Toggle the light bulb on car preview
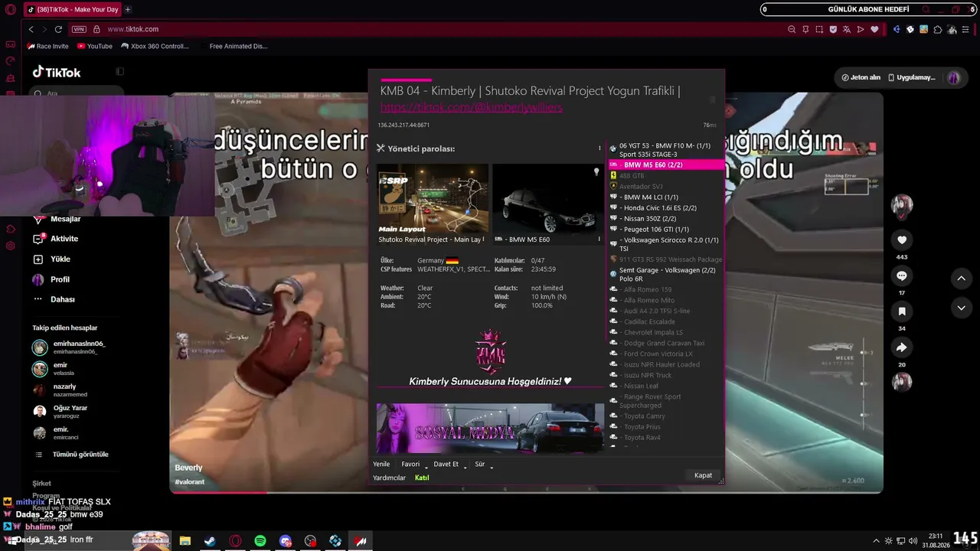The image size is (980, 551). click(596, 172)
